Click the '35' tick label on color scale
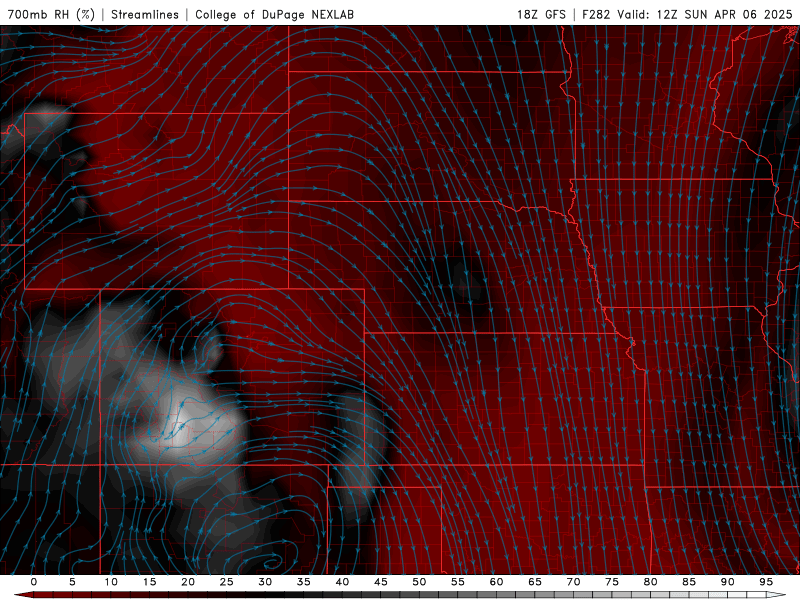 point(304,582)
